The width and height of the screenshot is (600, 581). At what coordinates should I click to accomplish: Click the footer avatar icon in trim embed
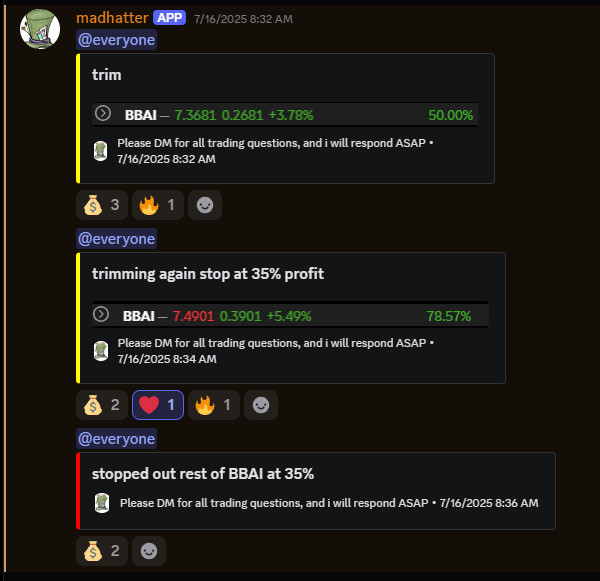coord(101,151)
